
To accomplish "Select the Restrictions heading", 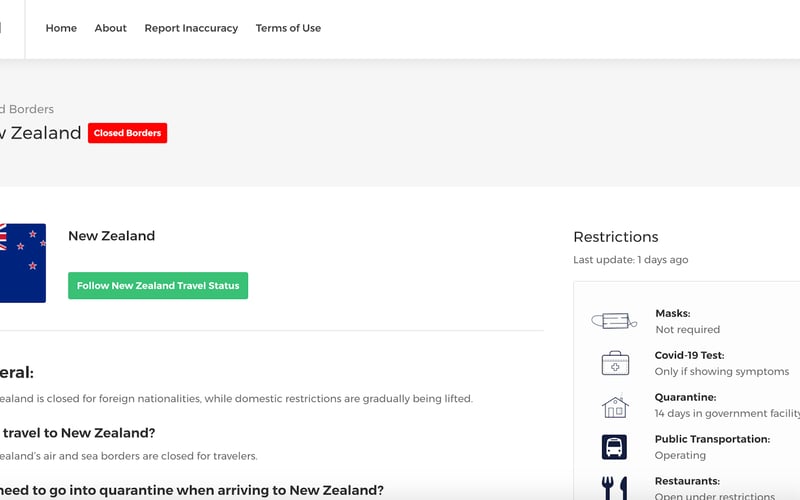I will tap(616, 237).
